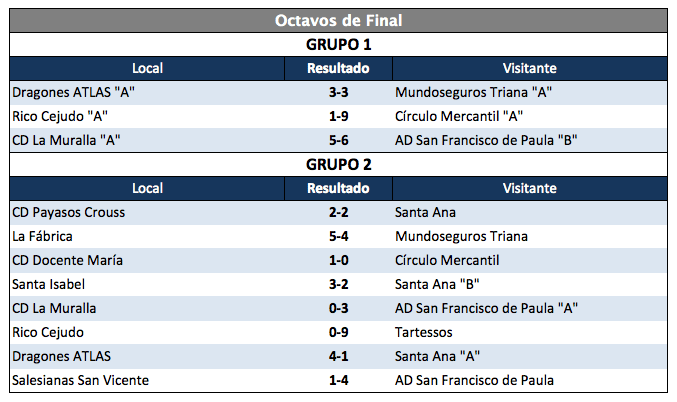Select the Santa Isabel cell
Image resolution: width=677 pixels, height=402 pixels.
pyautogui.click(x=47, y=284)
